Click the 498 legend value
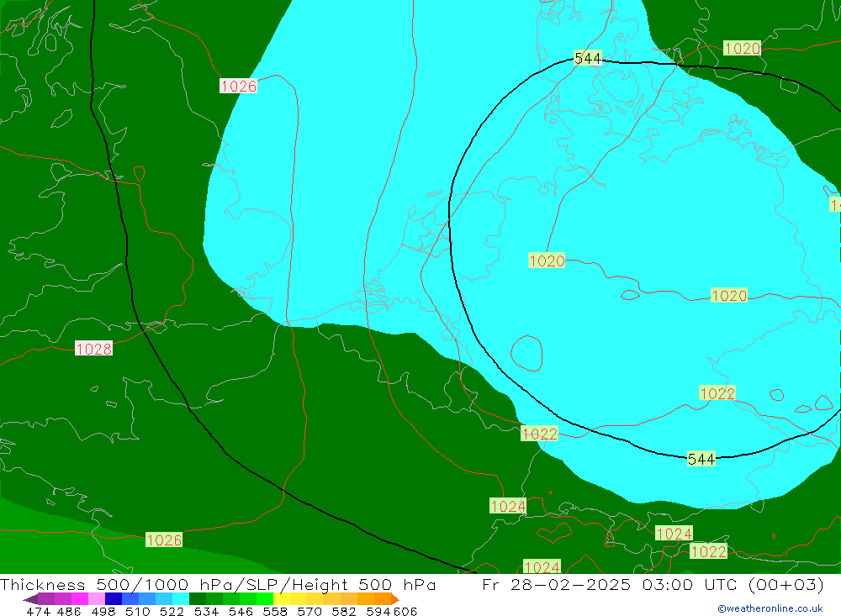The width and height of the screenshot is (841, 616). tap(103, 611)
